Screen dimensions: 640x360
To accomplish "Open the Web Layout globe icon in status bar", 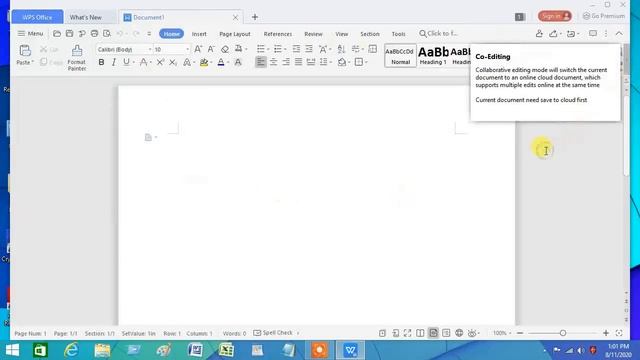I will (459, 333).
